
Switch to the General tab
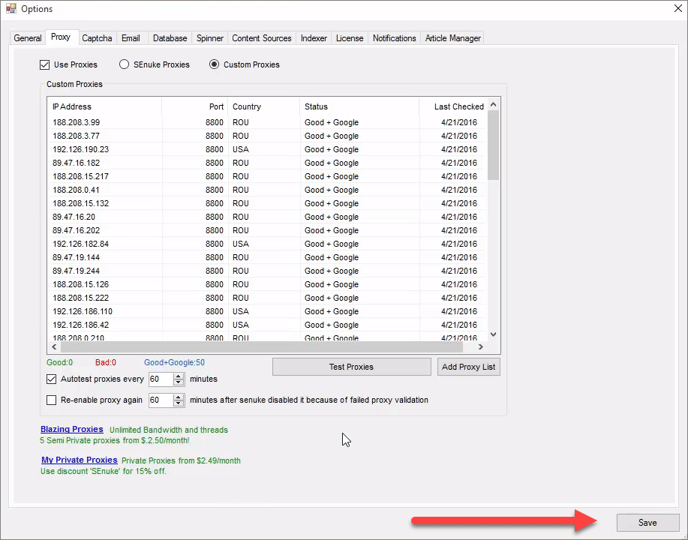point(28,38)
